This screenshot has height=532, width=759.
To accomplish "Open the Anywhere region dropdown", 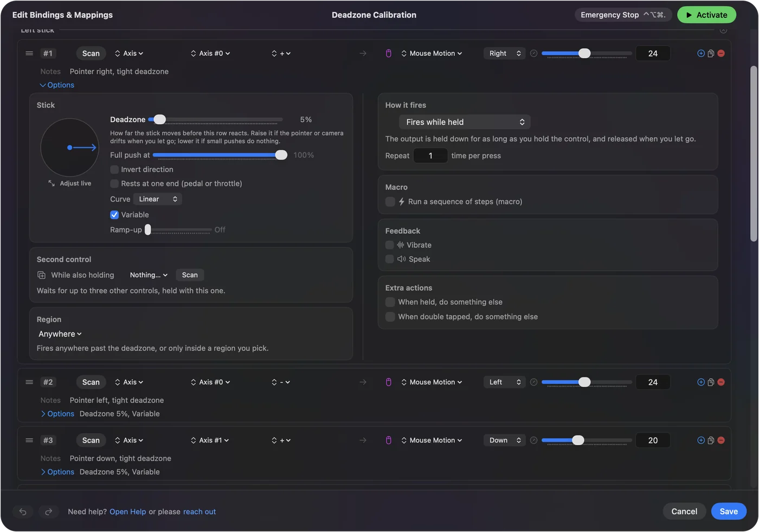I will pyautogui.click(x=60, y=334).
